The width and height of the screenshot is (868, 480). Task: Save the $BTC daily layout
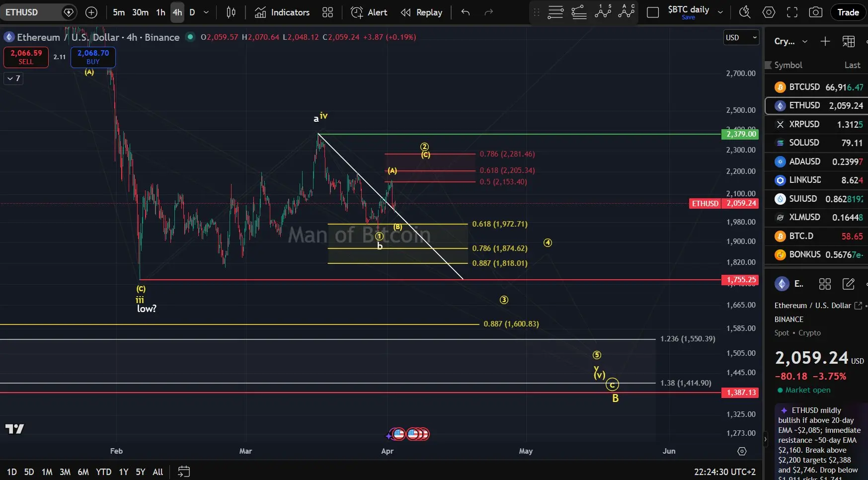click(x=688, y=17)
